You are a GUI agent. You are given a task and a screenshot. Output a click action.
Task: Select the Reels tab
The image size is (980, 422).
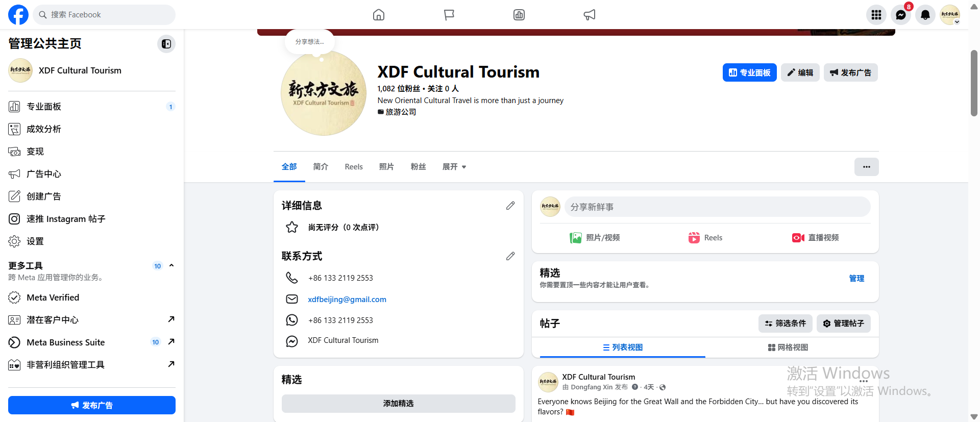click(354, 167)
